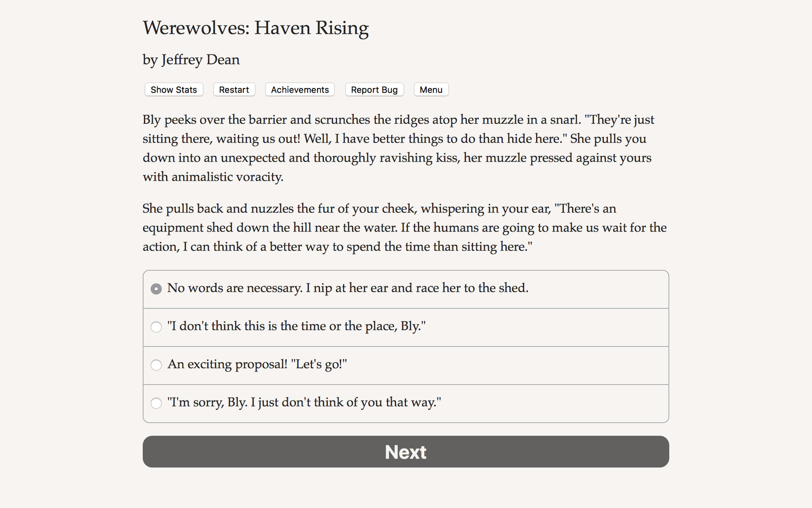The height and width of the screenshot is (508, 812).
Task: Pick the "An exciting proposal! Let's go!" option
Action: point(258,365)
